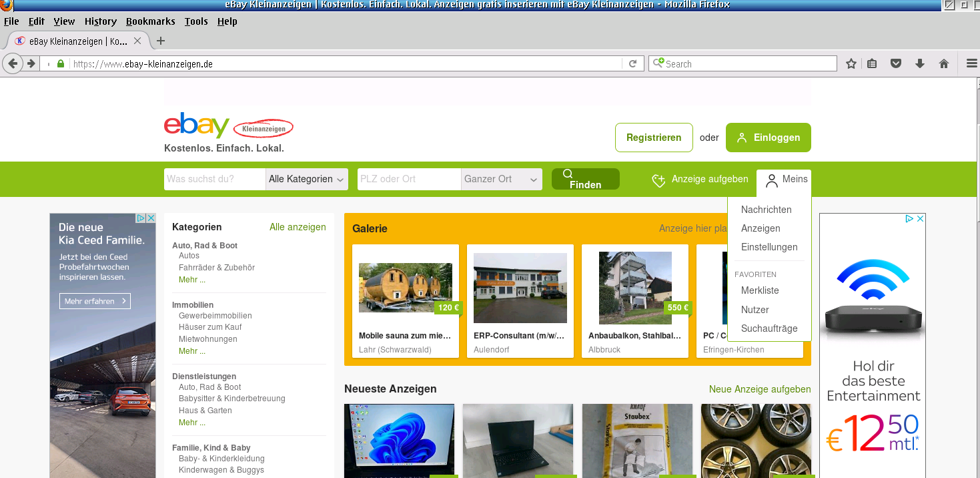Open new tab with plus icon

tap(160, 41)
